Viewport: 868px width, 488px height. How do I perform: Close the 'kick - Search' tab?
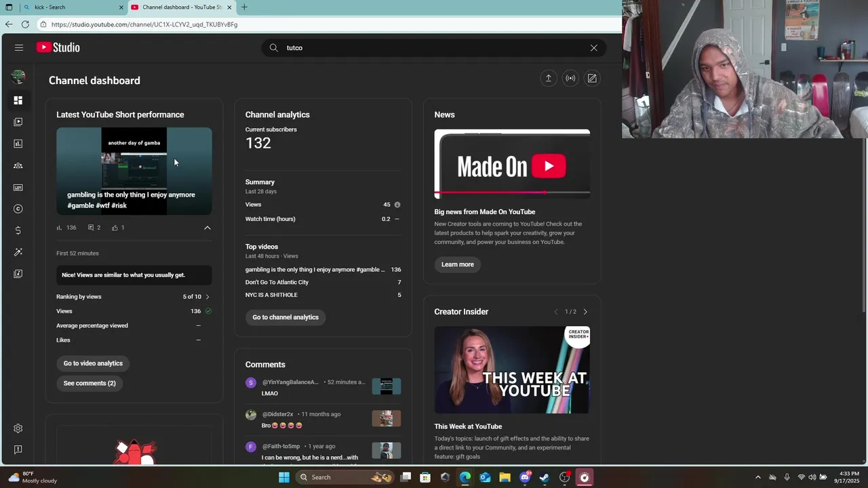121,7
